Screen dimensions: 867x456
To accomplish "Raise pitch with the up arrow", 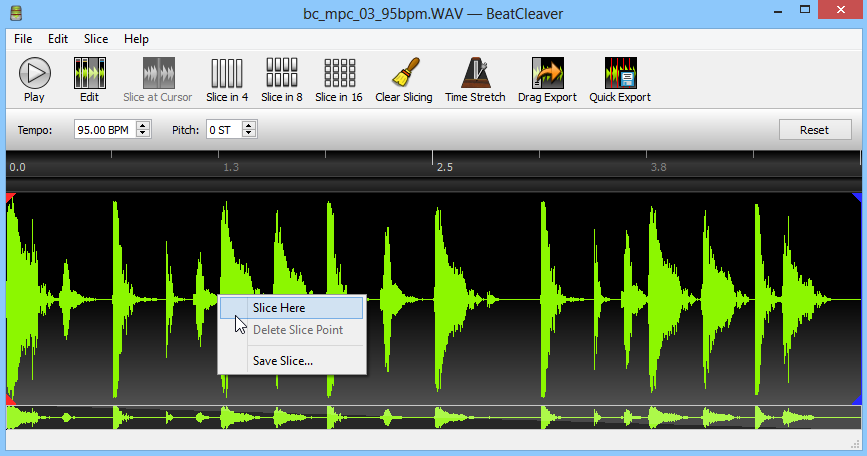I will (249, 126).
